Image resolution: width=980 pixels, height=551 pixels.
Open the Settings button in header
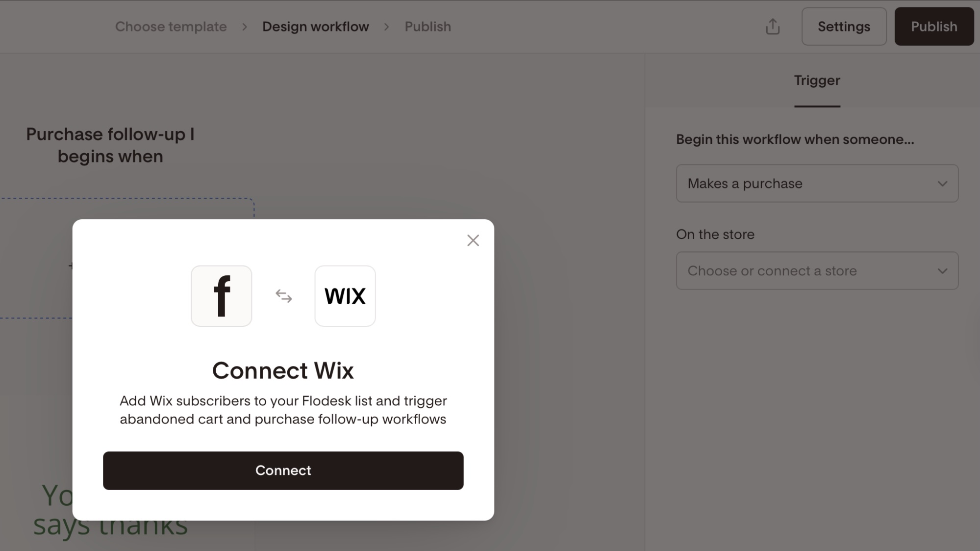(844, 26)
